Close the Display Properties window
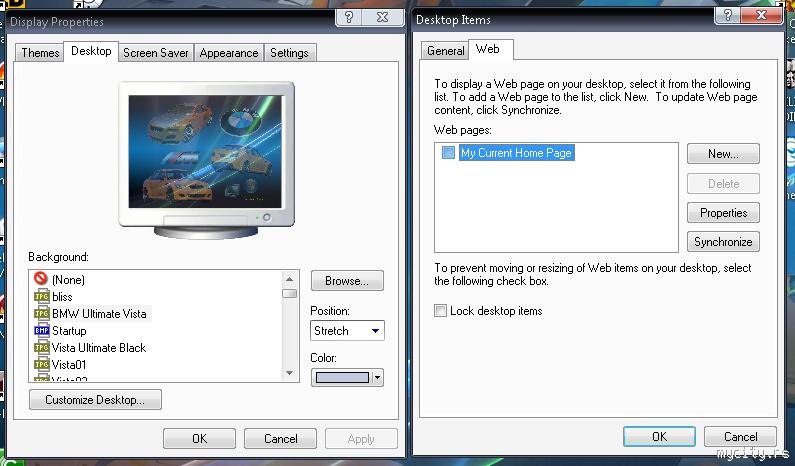Viewport: 795px width, 466px height. [383, 18]
